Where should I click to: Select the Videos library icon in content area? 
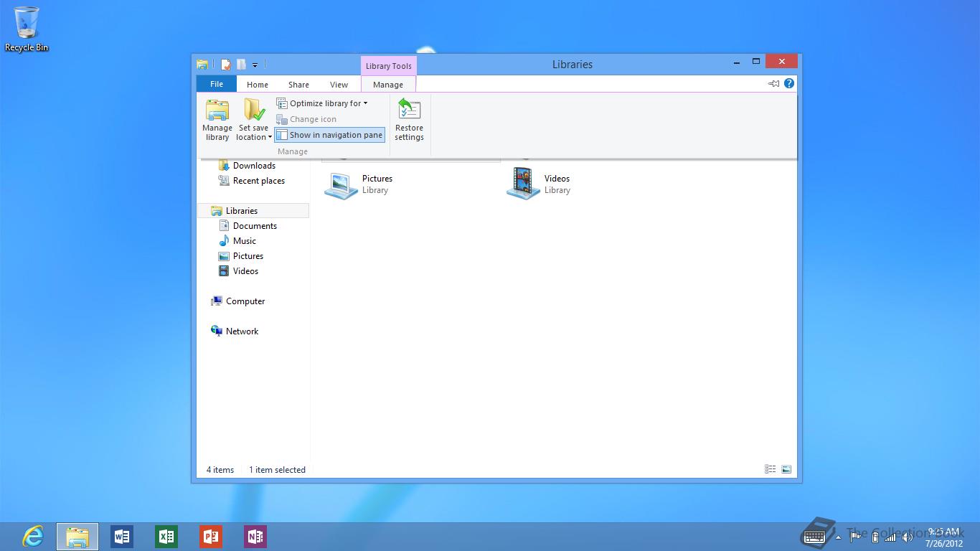(x=523, y=184)
